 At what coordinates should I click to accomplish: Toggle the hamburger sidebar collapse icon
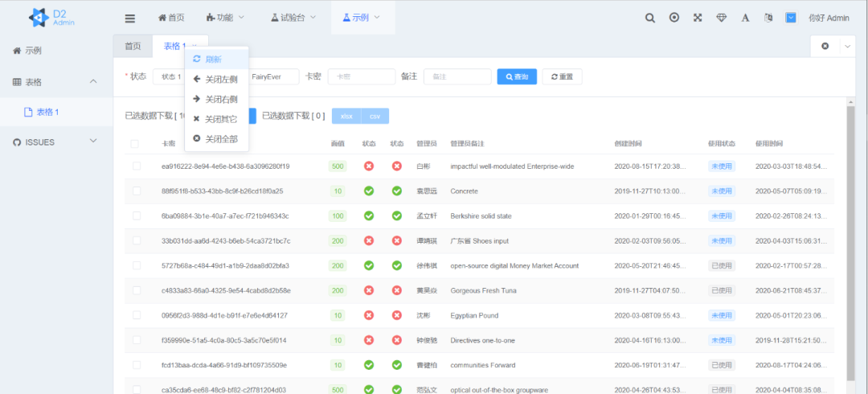(129, 18)
